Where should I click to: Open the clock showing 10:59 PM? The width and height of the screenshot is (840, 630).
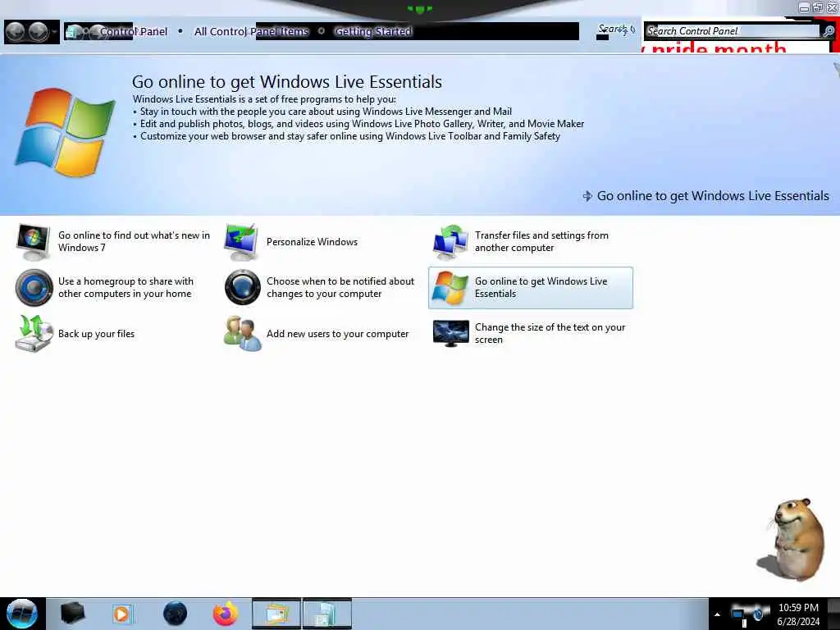798,614
